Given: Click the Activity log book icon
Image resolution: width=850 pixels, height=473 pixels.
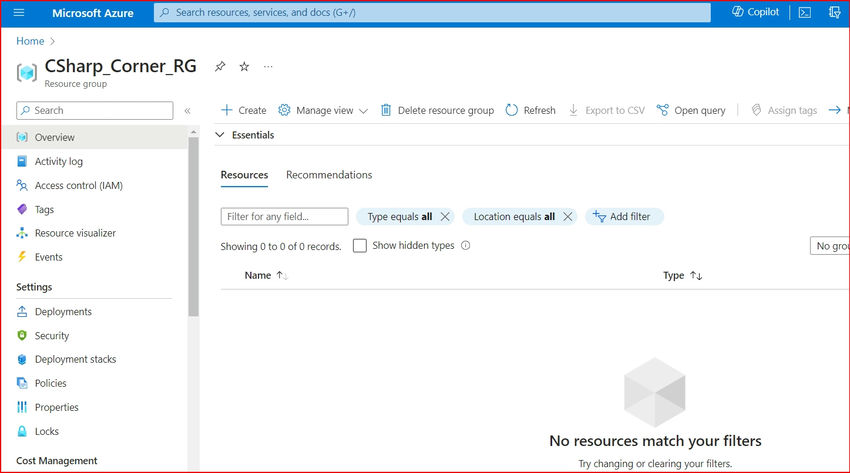Looking at the screenshot, I should [22, 161].
